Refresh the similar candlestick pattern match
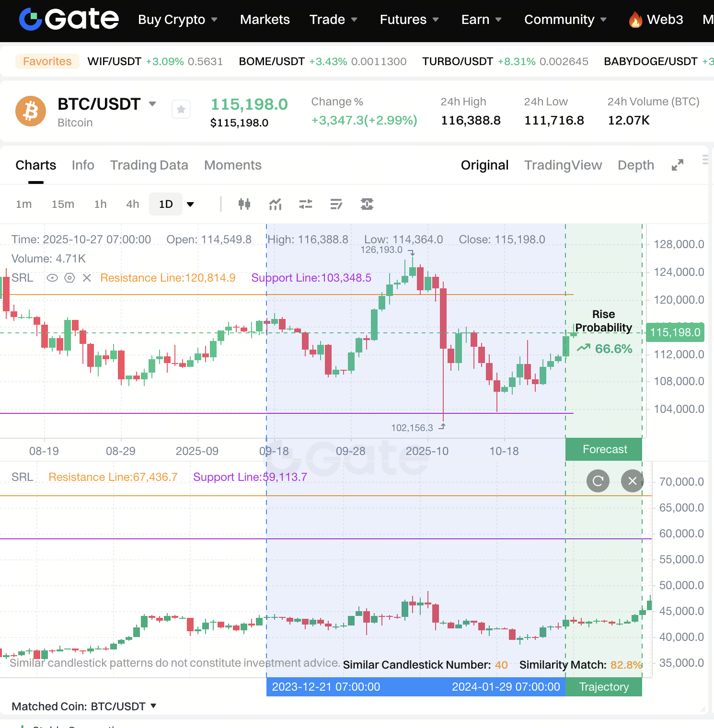 click(598, 481)
